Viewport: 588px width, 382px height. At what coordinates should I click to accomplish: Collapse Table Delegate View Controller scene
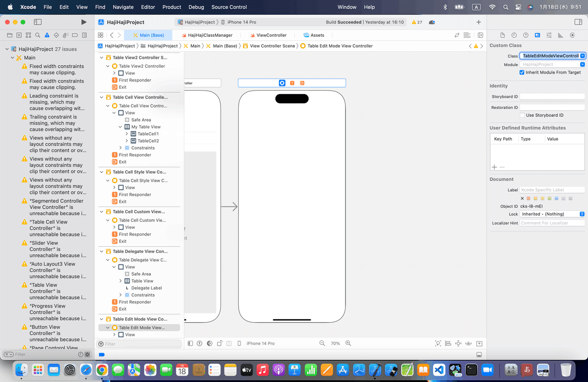(102, 252)
